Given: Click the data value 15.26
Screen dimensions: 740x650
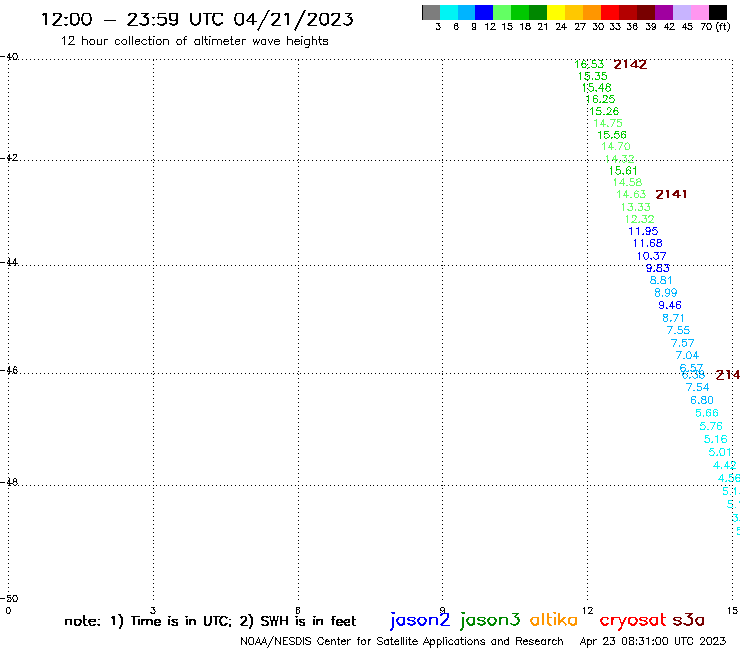Looking at the screenshot, I should point(604,111).
